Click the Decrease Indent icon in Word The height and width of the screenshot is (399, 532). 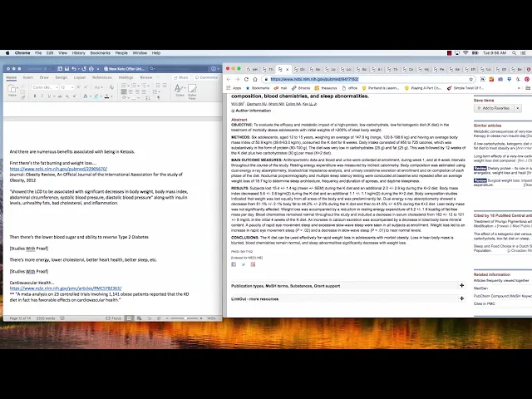158,86
